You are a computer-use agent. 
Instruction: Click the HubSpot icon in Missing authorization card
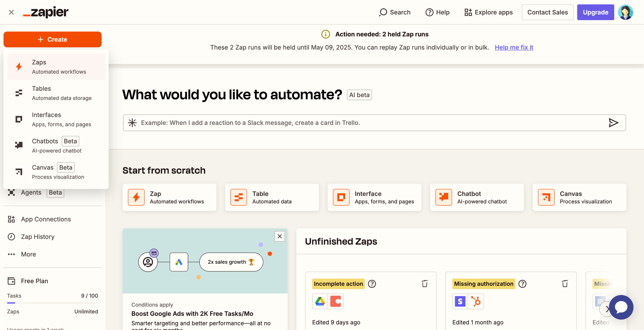click(475, 301)
